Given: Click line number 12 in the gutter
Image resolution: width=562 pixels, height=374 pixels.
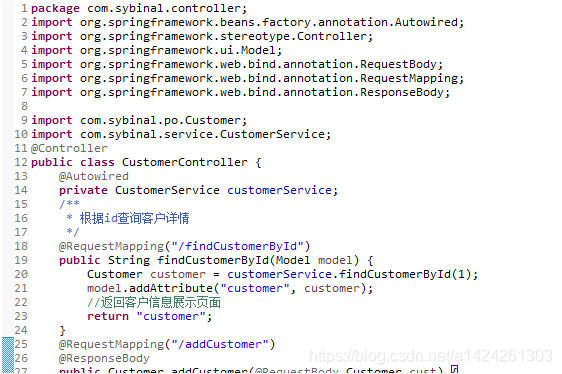Looking at the screenshot, I should [21, 162].
